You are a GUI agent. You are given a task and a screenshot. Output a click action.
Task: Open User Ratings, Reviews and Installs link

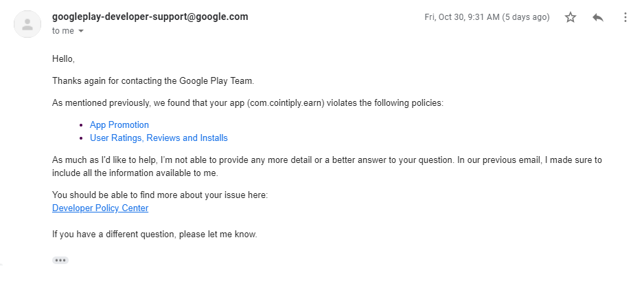pos(159,138)
